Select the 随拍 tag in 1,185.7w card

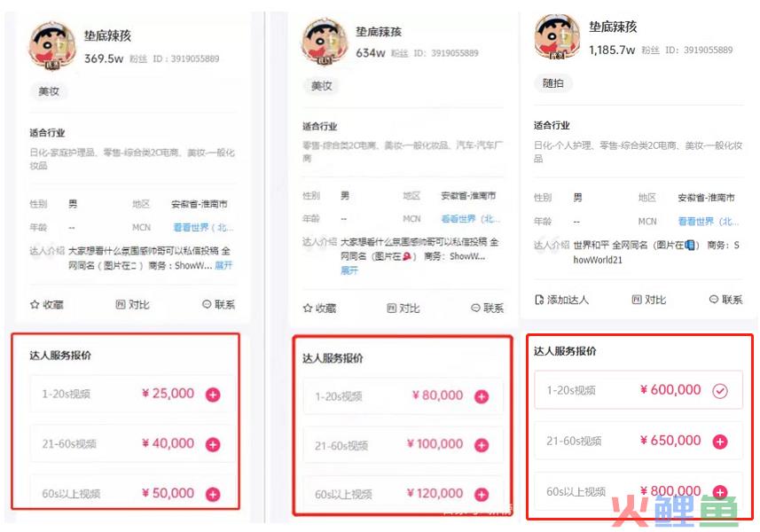point(553,83)
